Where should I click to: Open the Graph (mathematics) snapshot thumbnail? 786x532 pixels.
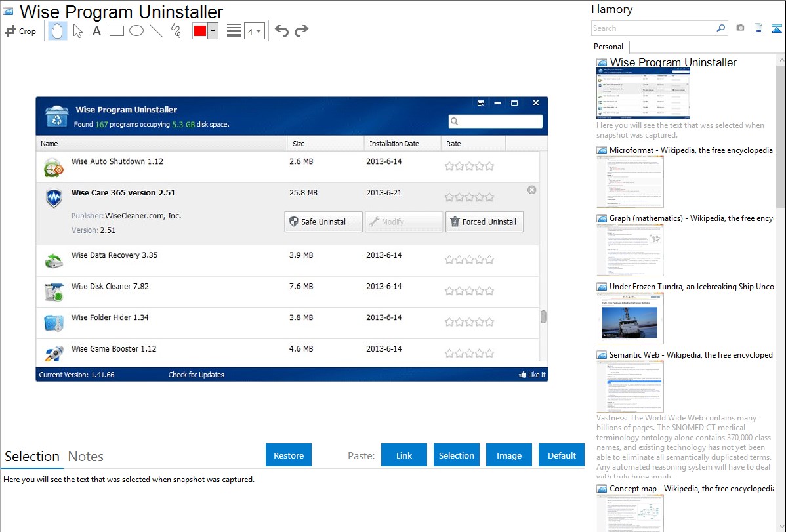[x=630, y=250]
